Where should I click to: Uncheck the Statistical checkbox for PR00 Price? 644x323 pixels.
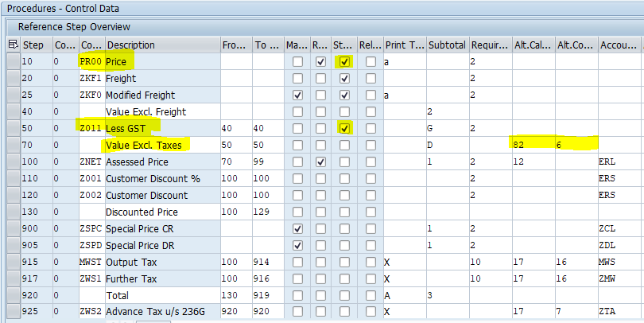(x=343, y=61)
